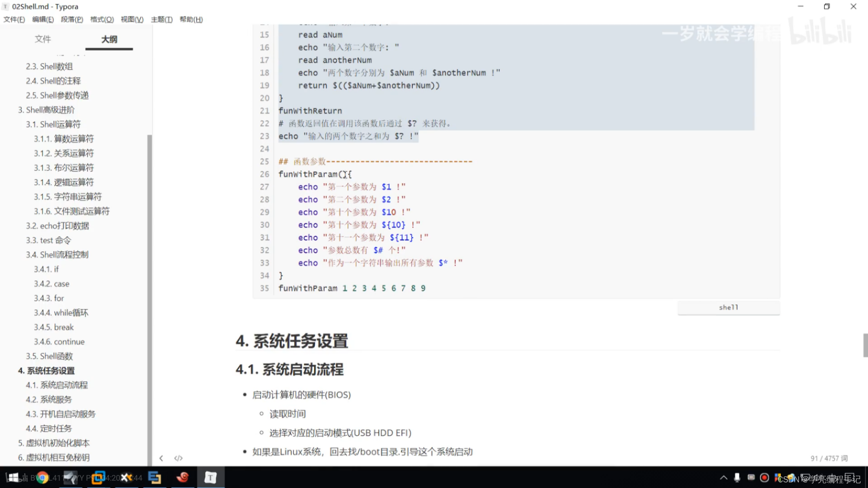Collapse the sidebar with the back arrow
Screen dimensions: 868x488
pos(161,458)
